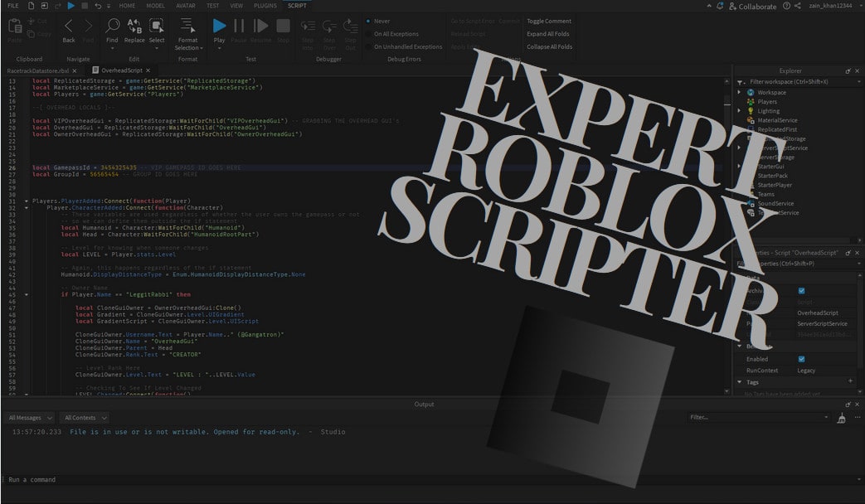Open the PLUGINS ribbon tab
This screenshot has height=504, width=865.
pyautogui.click(x=265, y=6)
